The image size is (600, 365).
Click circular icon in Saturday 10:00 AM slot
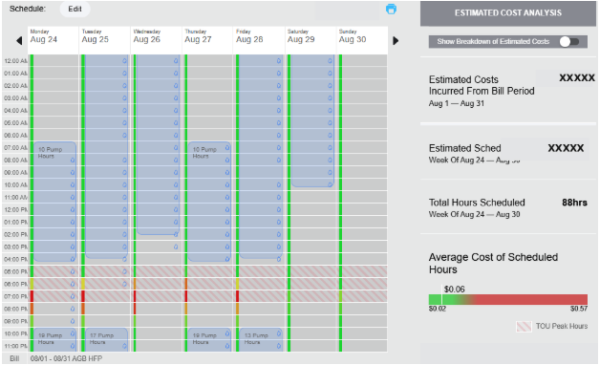point(330,184)
